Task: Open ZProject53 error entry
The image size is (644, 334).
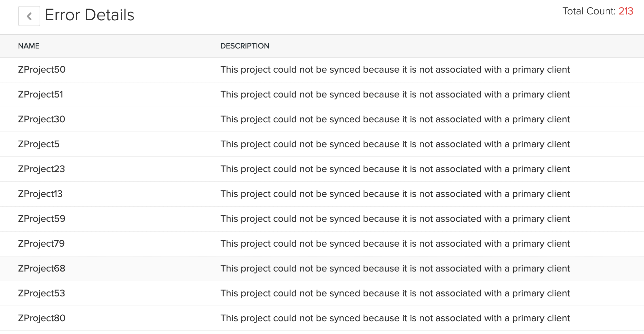Action: click(x=41, y=293)
